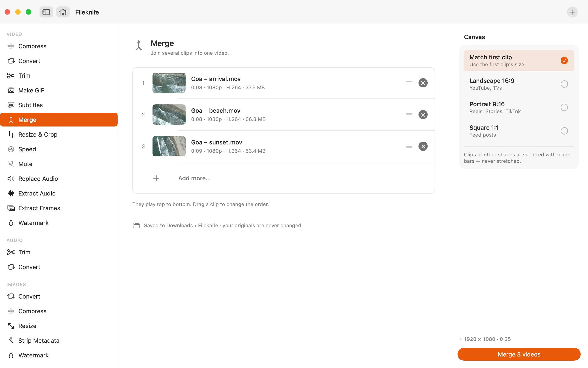
Task: Open images Convert tool in sidebar
Action: click(59, 296)
